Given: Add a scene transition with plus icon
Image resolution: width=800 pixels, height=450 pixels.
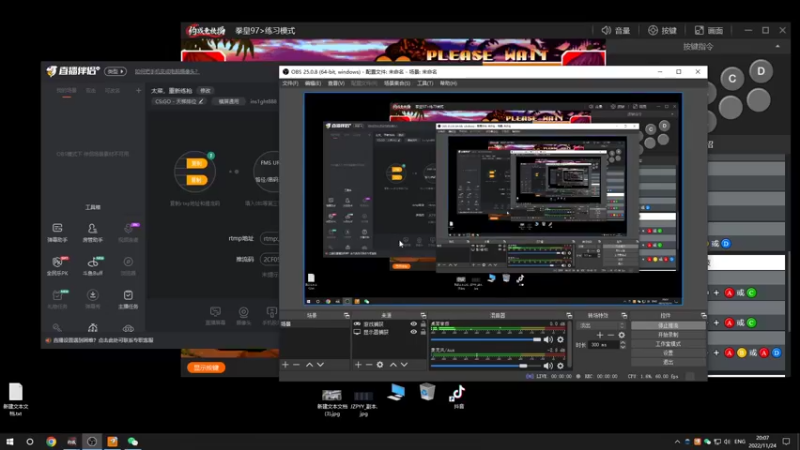Looking at the screenshot, I should click(600, 335).
